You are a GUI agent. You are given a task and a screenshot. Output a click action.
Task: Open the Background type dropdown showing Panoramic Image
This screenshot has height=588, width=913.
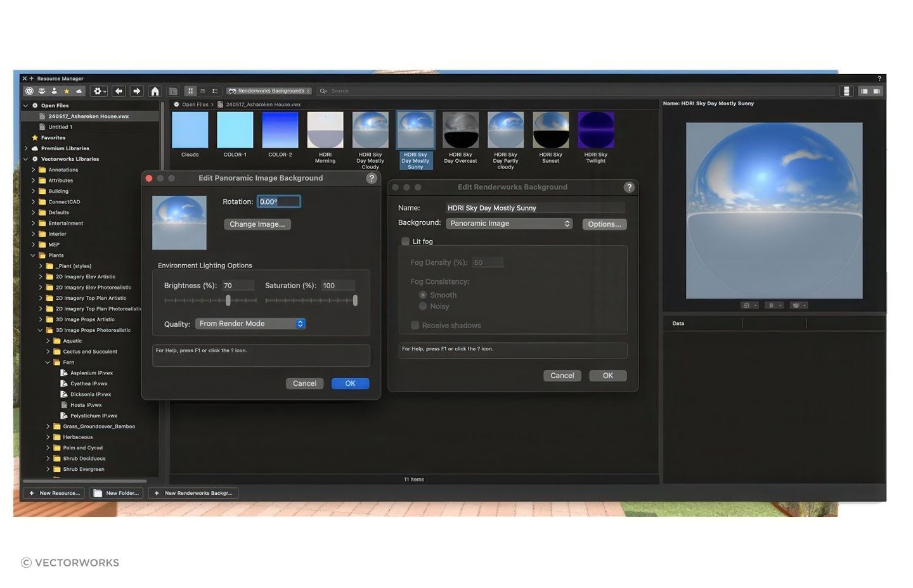[508, 223]
